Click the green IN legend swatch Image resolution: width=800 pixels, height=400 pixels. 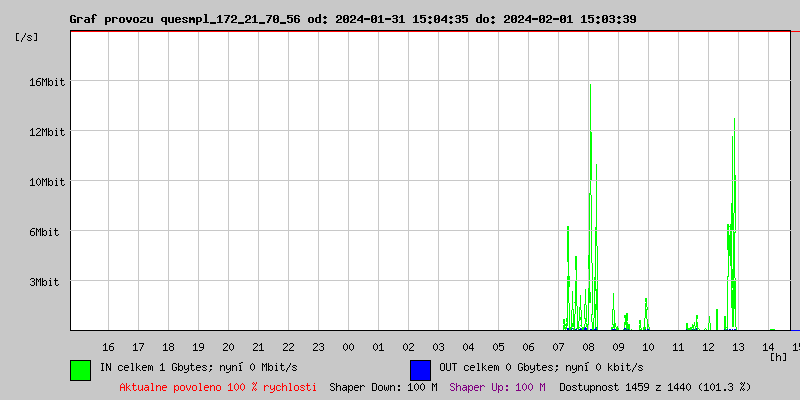[x=80, y=369]
